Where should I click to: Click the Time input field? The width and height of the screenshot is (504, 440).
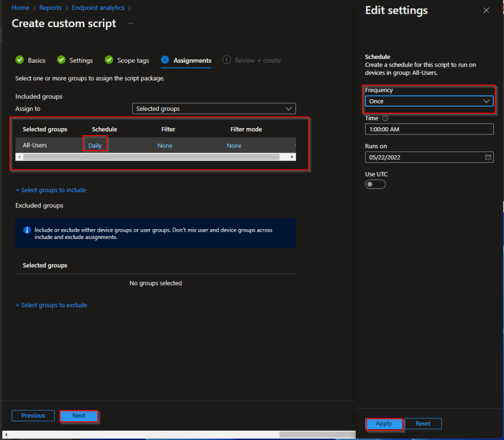point(429,129)
